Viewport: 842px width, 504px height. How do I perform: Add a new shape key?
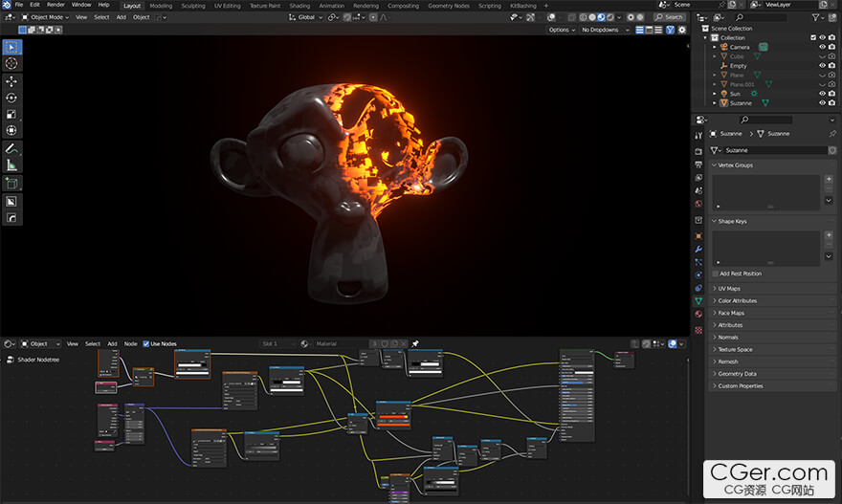point(829,235)
